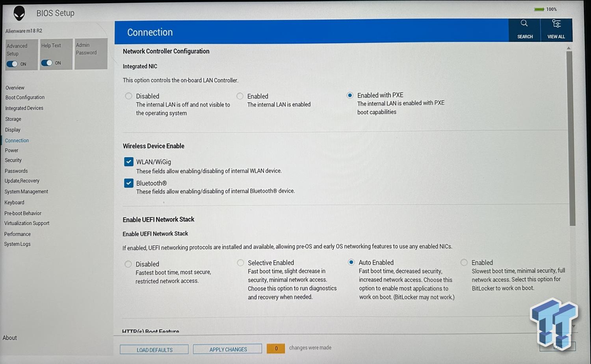Open Virtualization Support in the sidebar

pos(27,223)
